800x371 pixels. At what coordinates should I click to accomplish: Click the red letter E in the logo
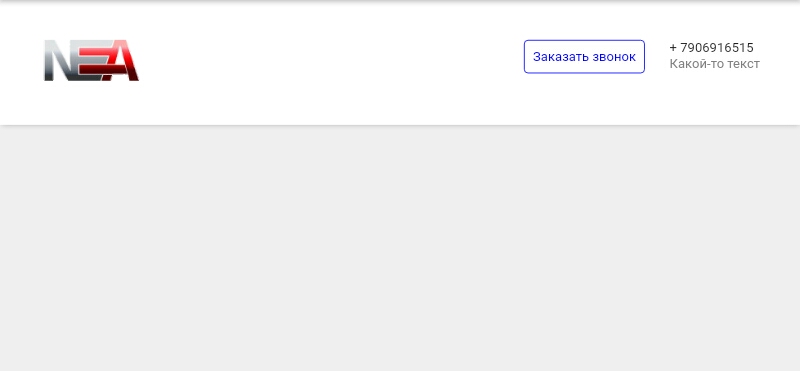94,60
